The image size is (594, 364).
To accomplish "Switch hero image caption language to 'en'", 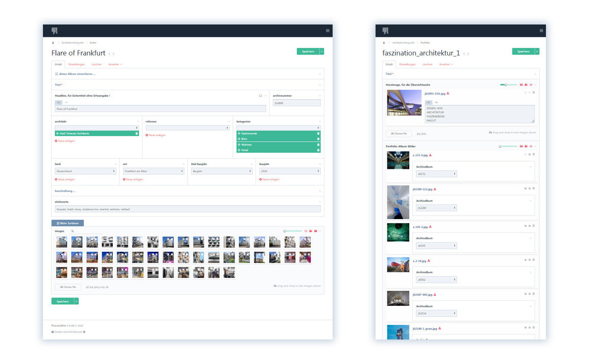I will click(x=436, y=102).
